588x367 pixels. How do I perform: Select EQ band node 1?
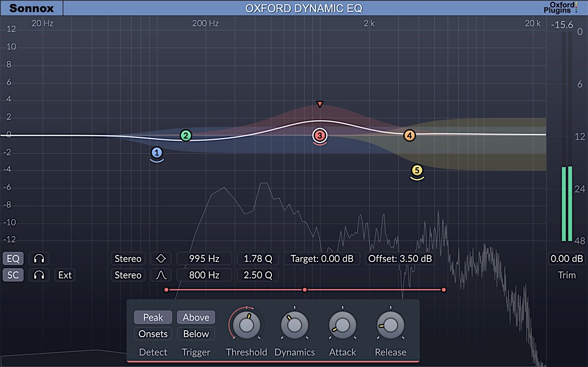pyautogui.click(x=157, y=153)
